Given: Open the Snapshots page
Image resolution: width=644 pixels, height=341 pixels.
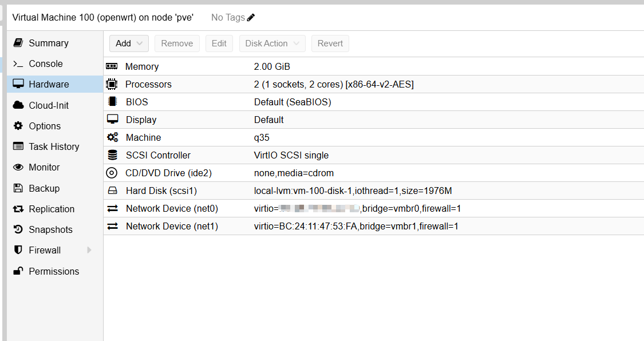Looking at the screenshot, I should [x=50, y=229].
